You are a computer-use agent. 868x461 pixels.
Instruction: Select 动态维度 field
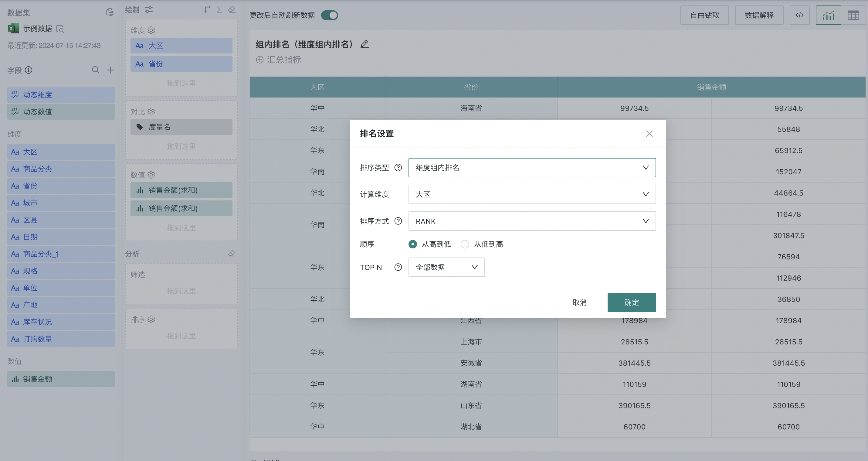[x=61, y=94]
